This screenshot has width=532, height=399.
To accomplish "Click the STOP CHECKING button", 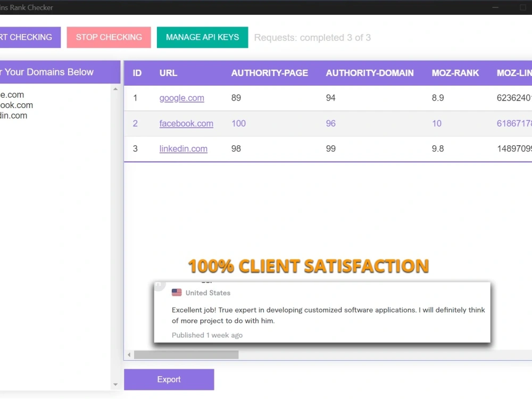I will (109, 37).
